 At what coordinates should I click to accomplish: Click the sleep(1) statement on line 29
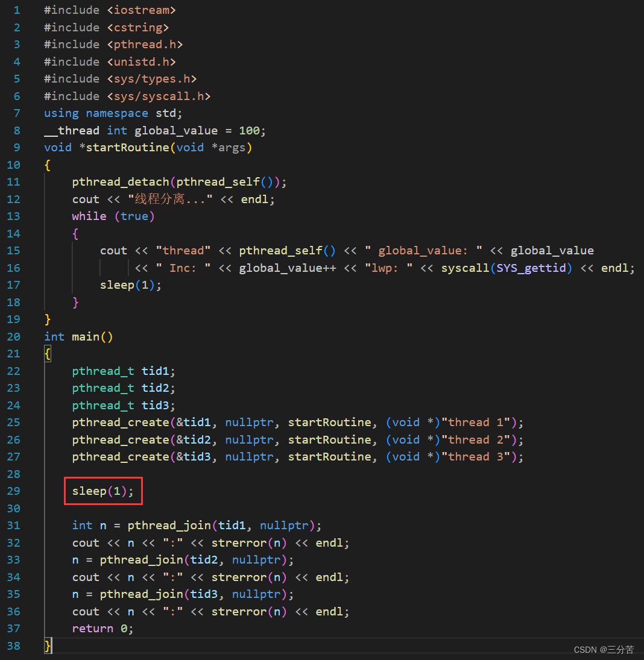(x=103, y=491)
